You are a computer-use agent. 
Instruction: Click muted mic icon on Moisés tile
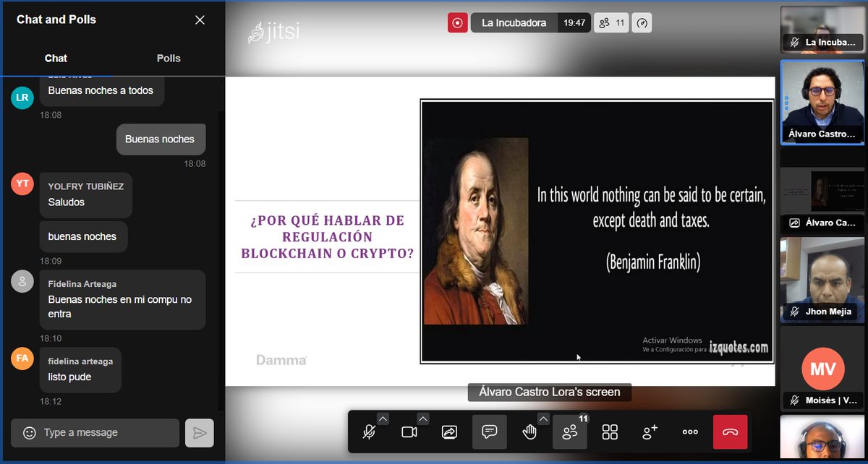pos(794,400)
